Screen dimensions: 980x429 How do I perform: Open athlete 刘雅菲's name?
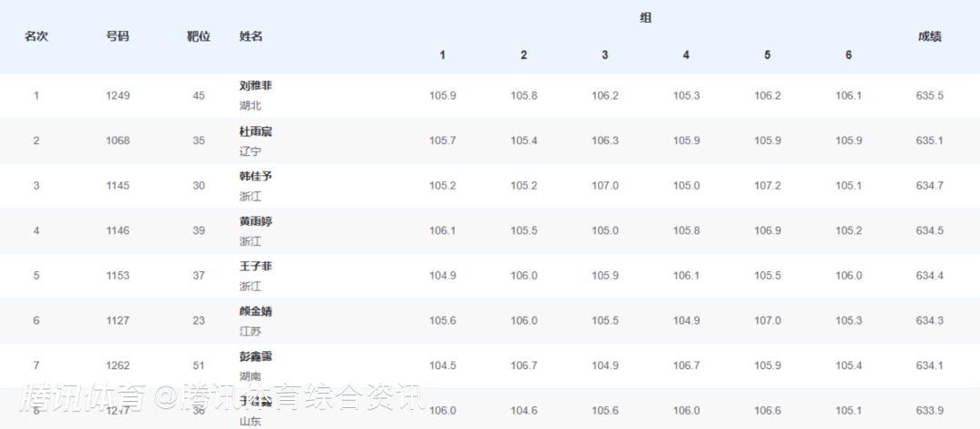tap(256, 85)
